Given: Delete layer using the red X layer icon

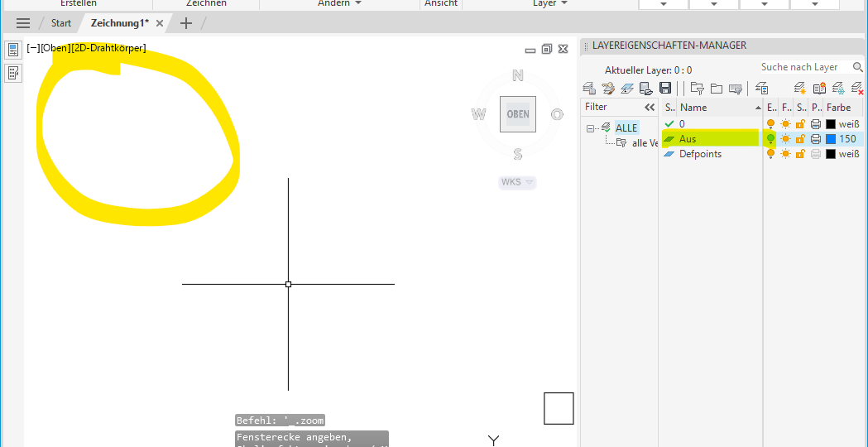Looking at the screenshot, I should click(857, 88).
